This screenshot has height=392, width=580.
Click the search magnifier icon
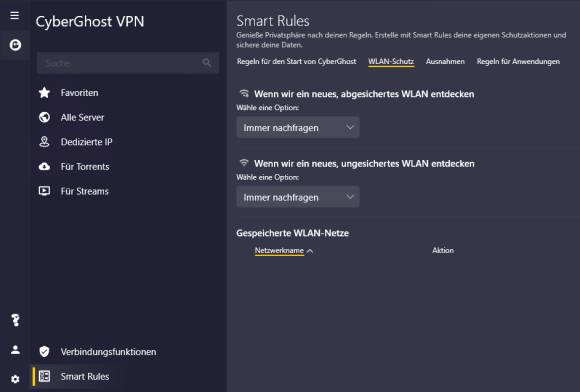[x=207, y=62]
